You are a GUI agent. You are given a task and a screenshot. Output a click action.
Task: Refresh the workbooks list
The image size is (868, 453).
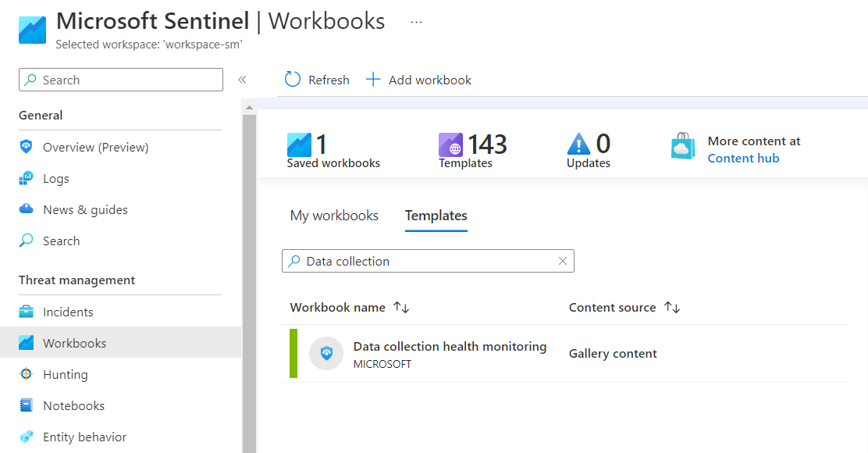coord(315,80)
